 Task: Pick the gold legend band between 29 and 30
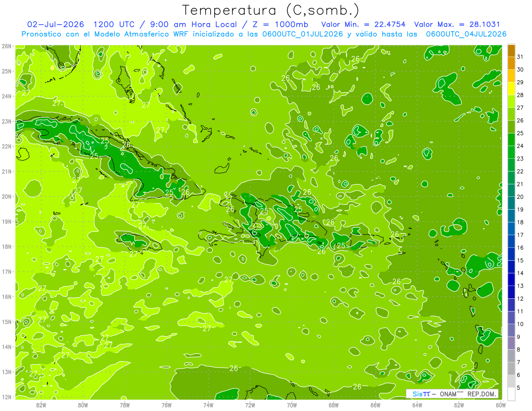point(511,76)
